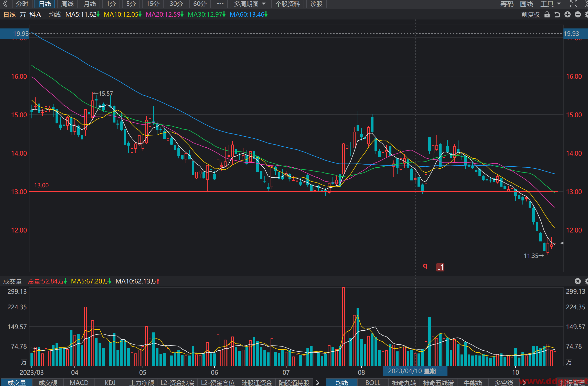Click the back double-chevron icon at top left
Screen dimensions: 588x386
5,4
